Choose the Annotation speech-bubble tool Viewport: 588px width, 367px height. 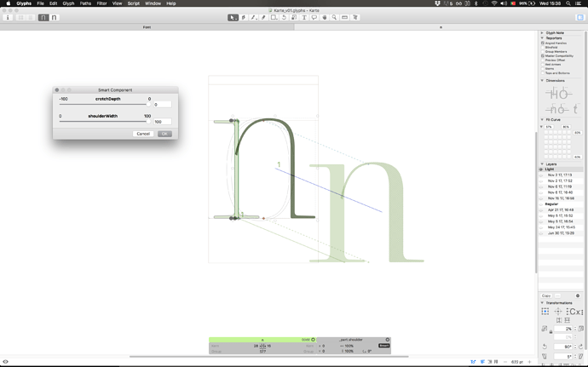point(314,18)
